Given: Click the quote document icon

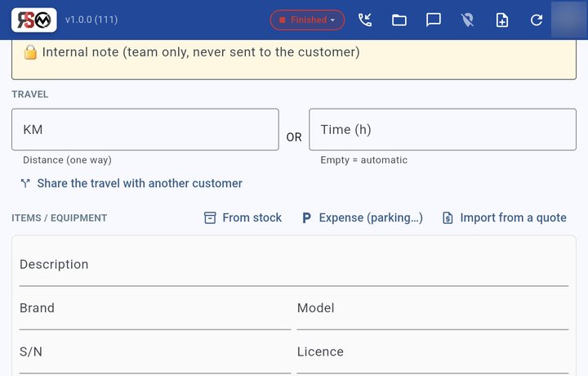Looking at the screenshot, I should (448, 217).
